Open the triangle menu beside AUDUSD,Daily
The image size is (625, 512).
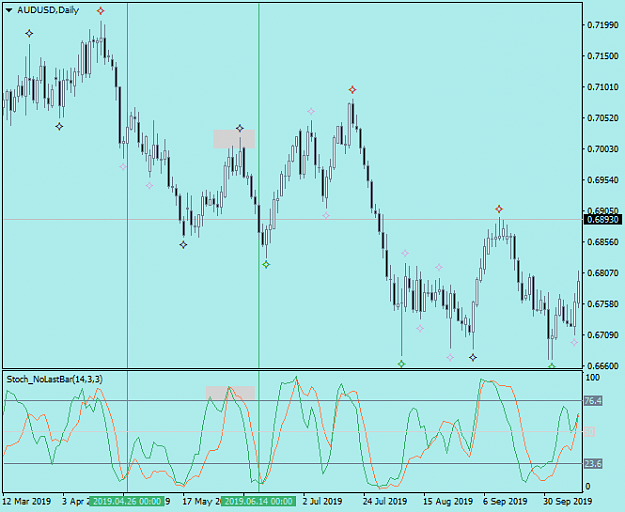pos(9,11)
